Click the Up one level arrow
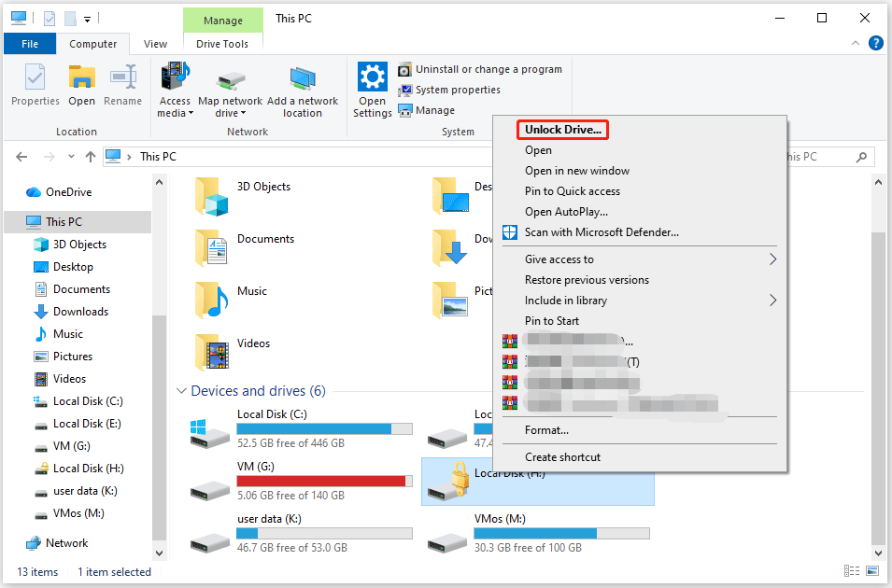This screenshot has height=588, width=892. [x=91, y=157]
